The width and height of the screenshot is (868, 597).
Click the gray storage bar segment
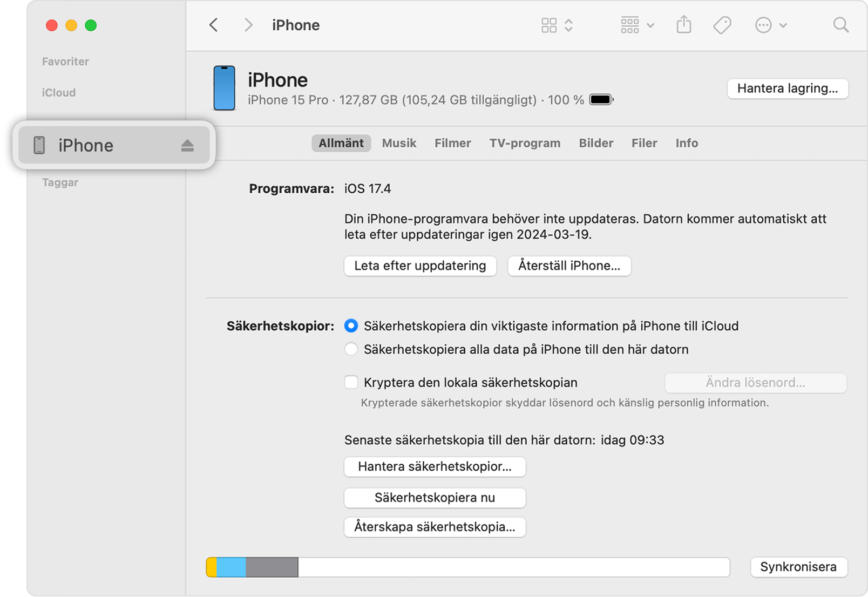point(272,567)
